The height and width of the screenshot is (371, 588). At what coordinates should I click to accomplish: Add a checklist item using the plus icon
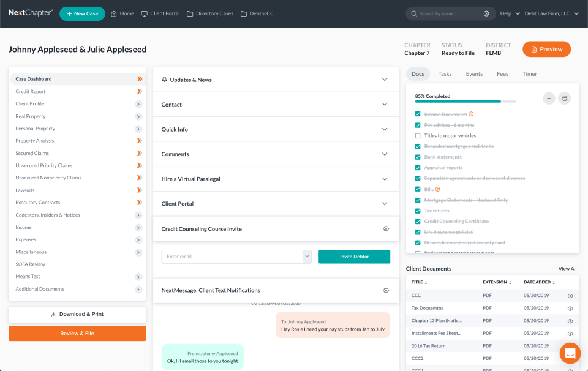click(x=549, y=98)
